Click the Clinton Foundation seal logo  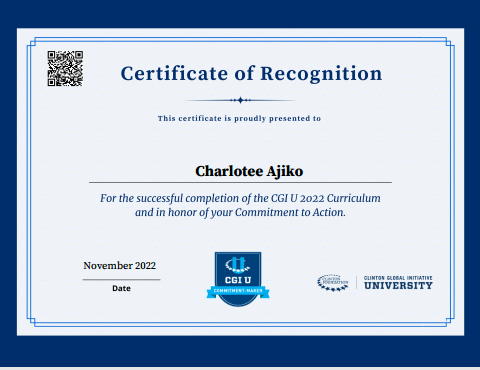[x=333, y=283]
